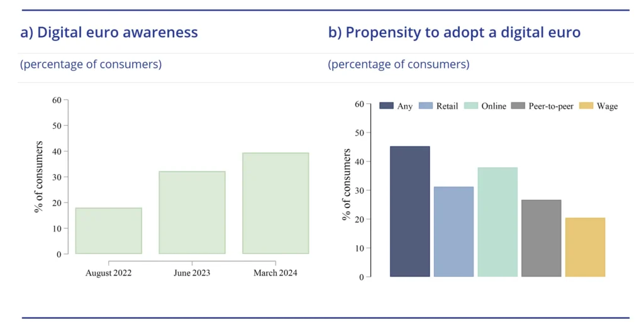Viewport: 644px width, 327px height.
Task: Click the "March 2024" axis label
Action: [275, 273]
